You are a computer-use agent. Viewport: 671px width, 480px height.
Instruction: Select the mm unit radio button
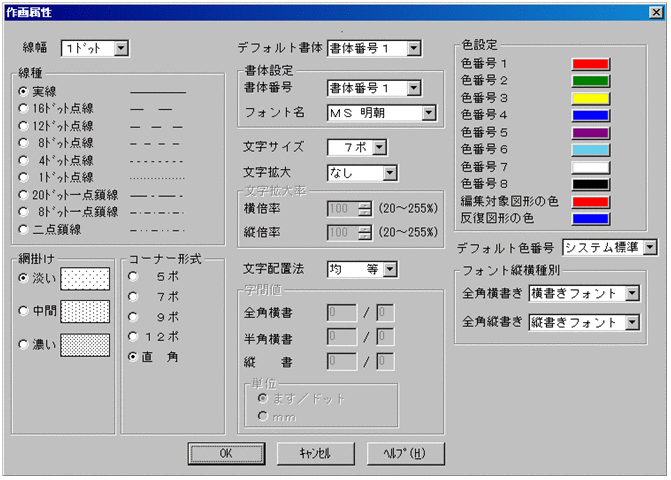pyautogui.click(x=263, y=416)
